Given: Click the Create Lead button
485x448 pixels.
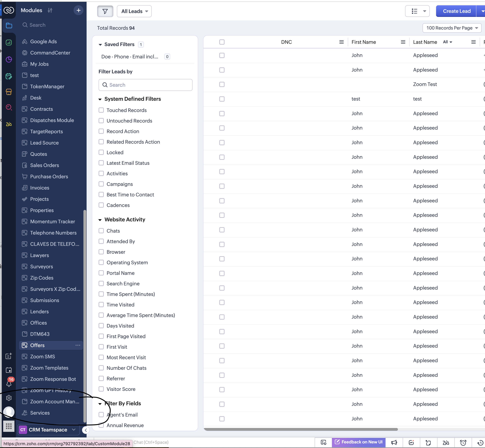Looking at the screenshot, I should [x=456, y=11].
